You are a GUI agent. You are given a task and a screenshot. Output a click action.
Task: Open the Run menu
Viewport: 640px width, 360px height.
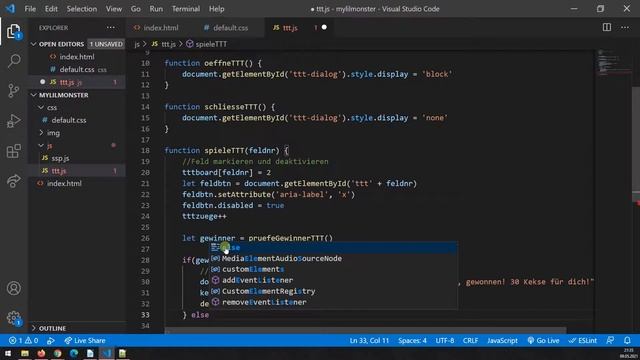pyautogui.click(x=156, y=9)
